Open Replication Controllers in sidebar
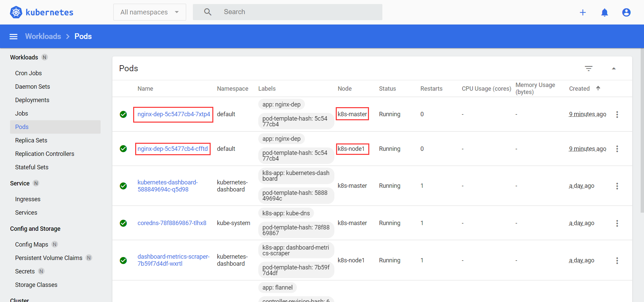 coord(45,154)
